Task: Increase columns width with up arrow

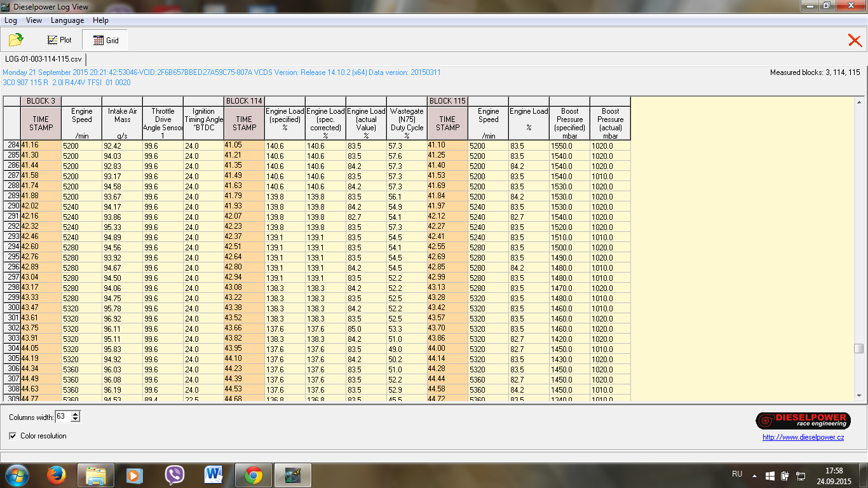Action: point(76,414)
